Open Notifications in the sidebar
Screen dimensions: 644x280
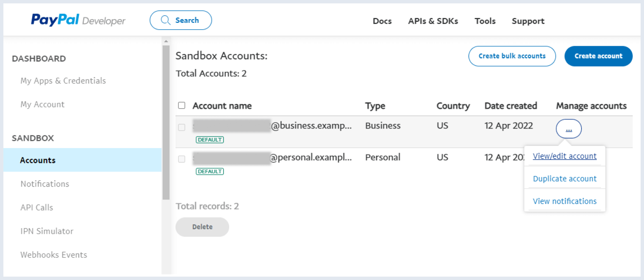pos(44,184)
